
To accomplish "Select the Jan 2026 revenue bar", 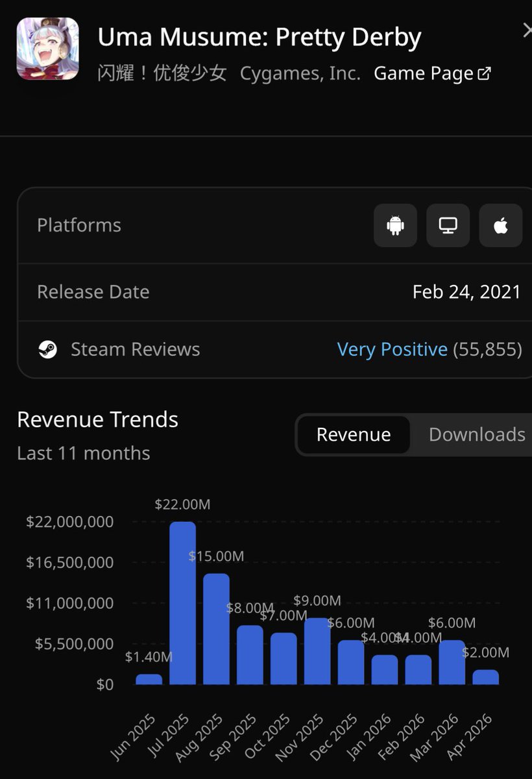I will (x=385, y=669).
